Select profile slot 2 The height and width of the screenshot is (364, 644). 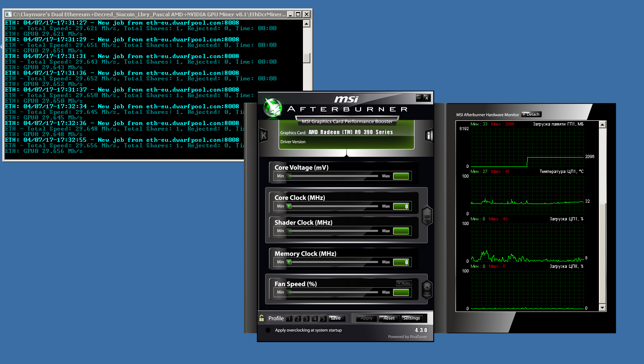point(298,318)
